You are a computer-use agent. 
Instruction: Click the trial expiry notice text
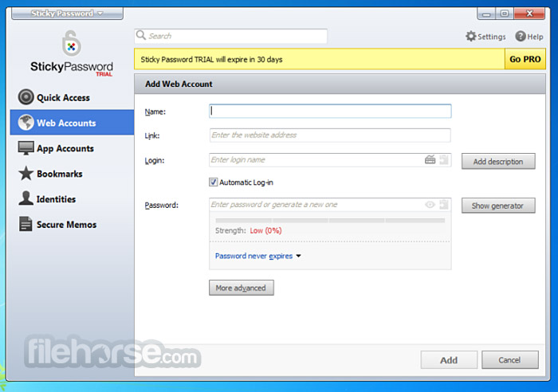(211, 60)
